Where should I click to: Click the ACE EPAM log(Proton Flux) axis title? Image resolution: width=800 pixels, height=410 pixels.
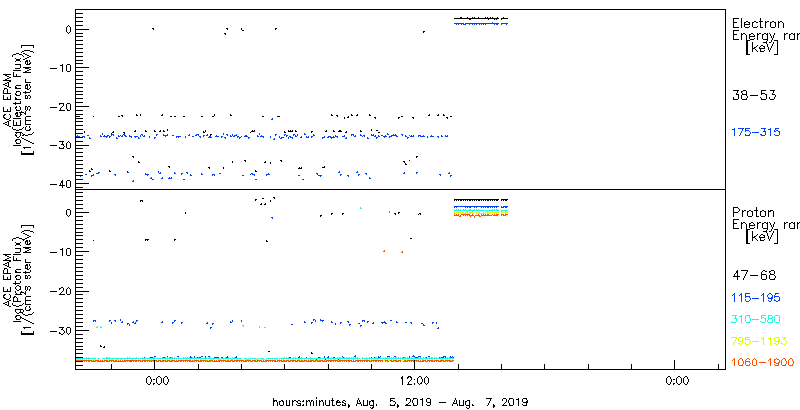18,279
